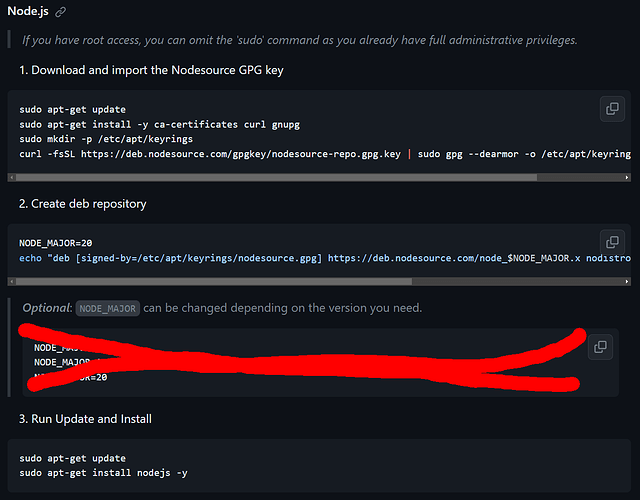Copy the NODE_MAJOR=20 deb repository code block

[612, 242]
